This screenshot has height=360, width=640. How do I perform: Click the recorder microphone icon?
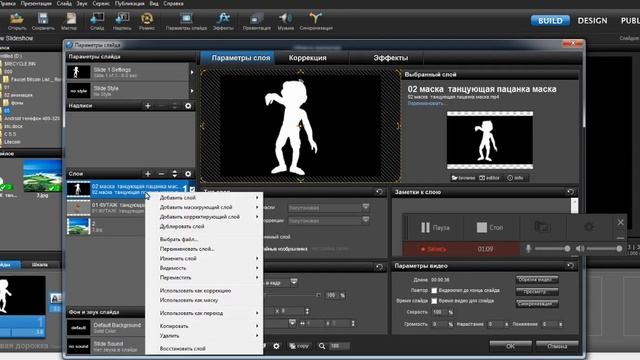(x=528, y=249)
